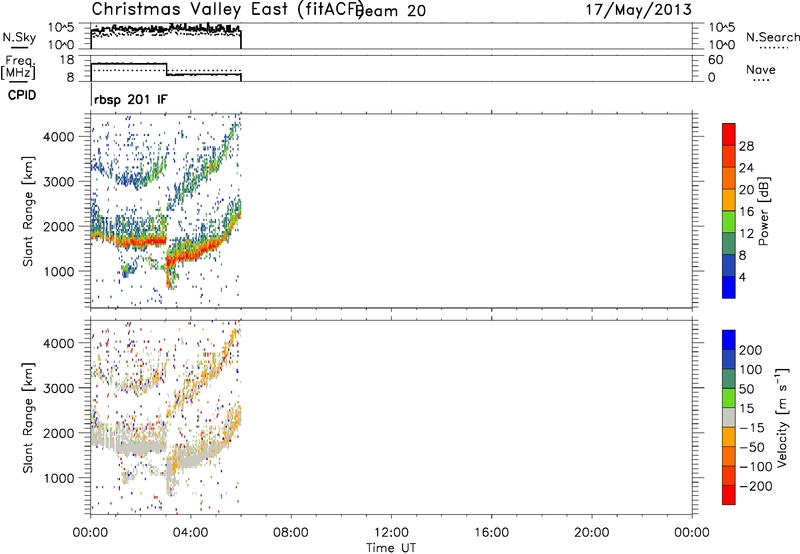Select the date '17/May/2013'
The image size is (800, 554).
[638, 10]
